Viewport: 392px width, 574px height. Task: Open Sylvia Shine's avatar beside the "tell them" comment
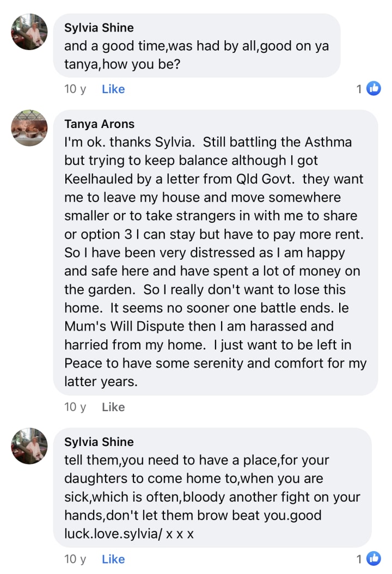(x=29, y=446)
